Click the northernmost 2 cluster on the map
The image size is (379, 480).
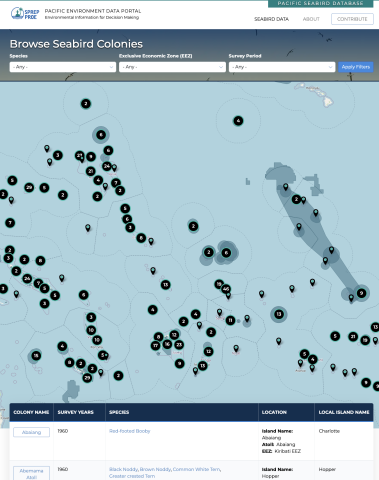pyautogui.click(x=86, y=104)
